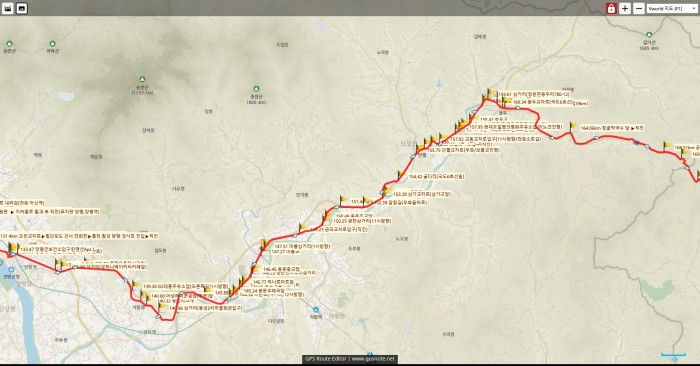Open the www.gpsnote.net link at bottom

pos(373,359)
